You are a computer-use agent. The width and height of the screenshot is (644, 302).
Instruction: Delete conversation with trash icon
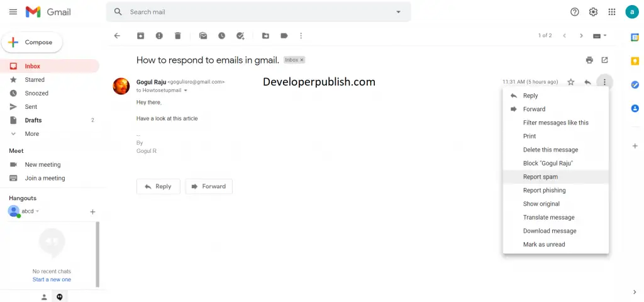(178, 36)
